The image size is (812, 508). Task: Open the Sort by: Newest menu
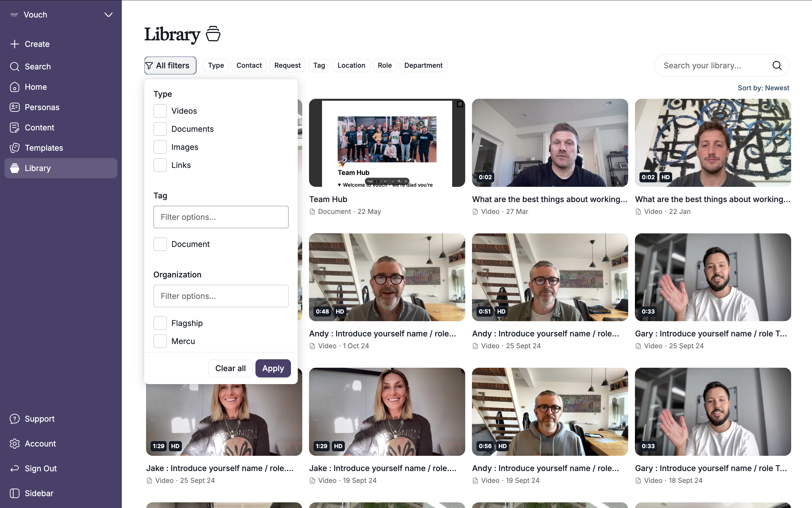(763, 88)
